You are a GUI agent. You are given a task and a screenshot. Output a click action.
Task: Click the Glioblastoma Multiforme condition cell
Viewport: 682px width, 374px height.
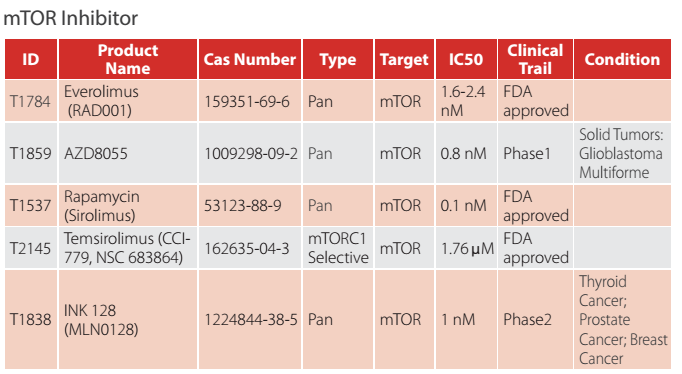tap(621, 154)
